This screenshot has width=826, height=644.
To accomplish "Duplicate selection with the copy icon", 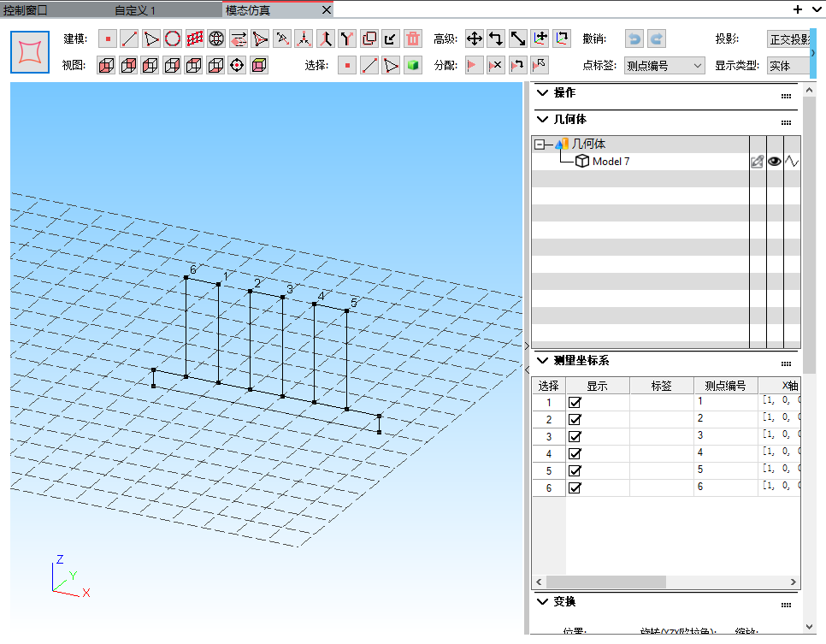I will click(369, 38).
